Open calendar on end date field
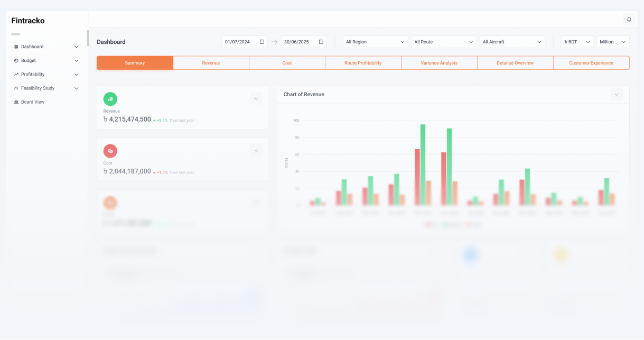Viewport: 644px width, 340px height. (321, 42)
